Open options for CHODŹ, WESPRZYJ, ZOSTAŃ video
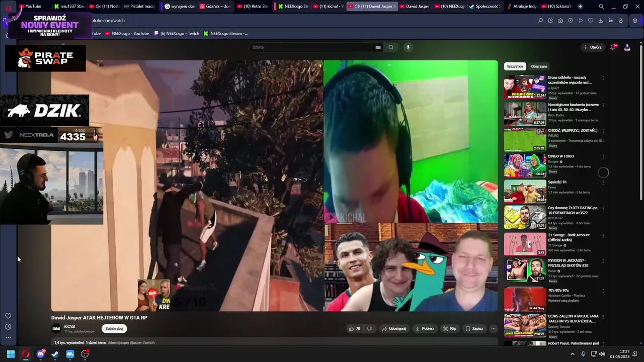Screen dimensions: 644x362 click(603, 131)
